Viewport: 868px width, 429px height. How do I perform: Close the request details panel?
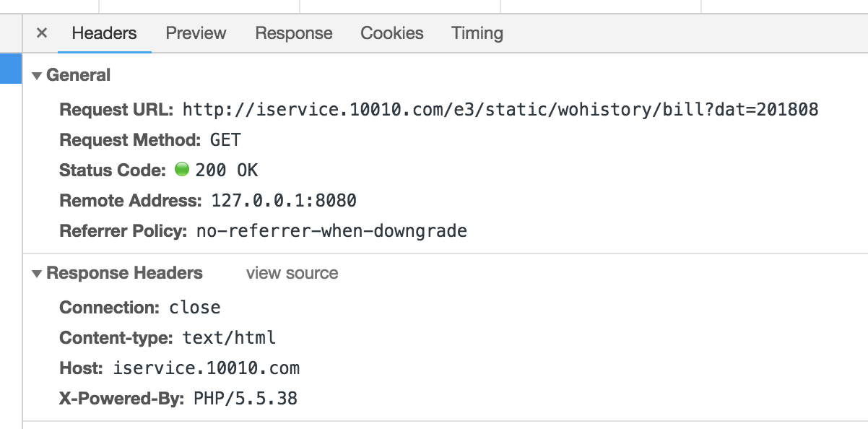42,33
